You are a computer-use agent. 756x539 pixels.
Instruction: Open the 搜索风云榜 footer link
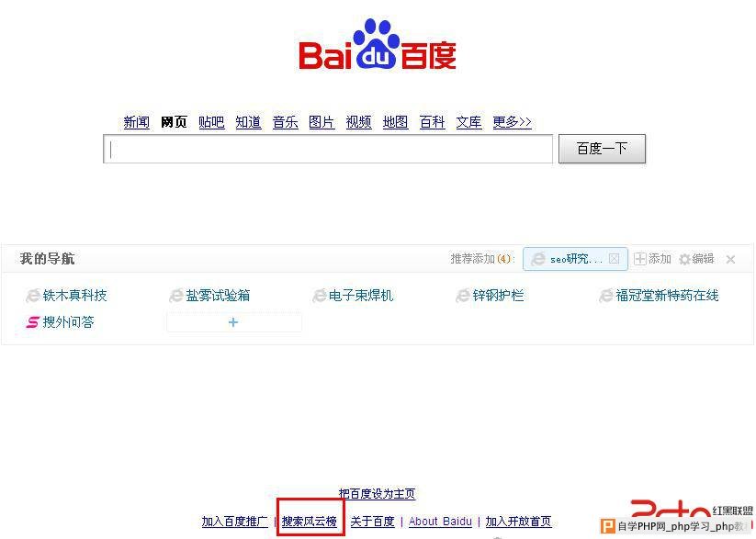click(x=310, y=522)
